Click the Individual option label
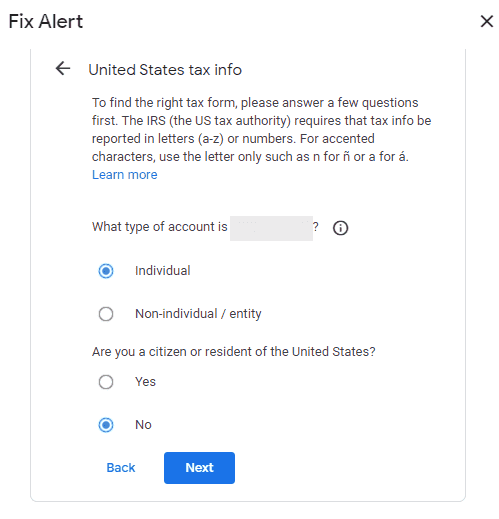The width and height of the screenshot is (499, 519). tap(163, 271)
